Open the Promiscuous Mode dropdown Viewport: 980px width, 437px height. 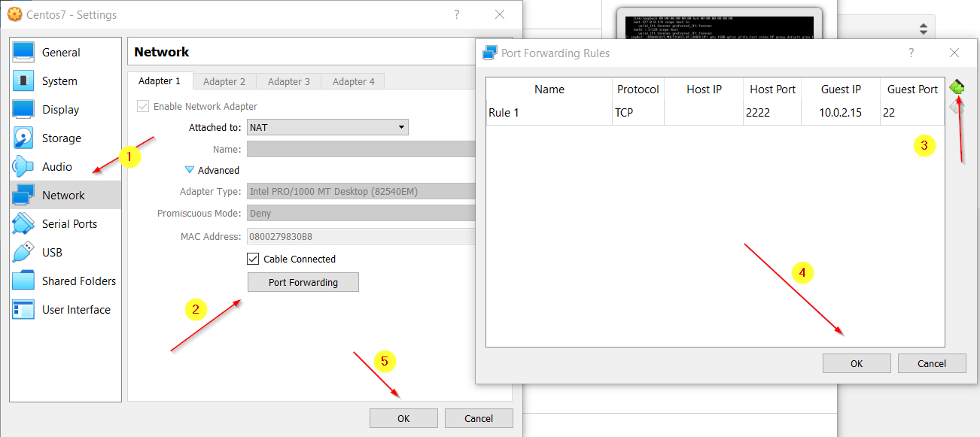click(x=361, y=214)
